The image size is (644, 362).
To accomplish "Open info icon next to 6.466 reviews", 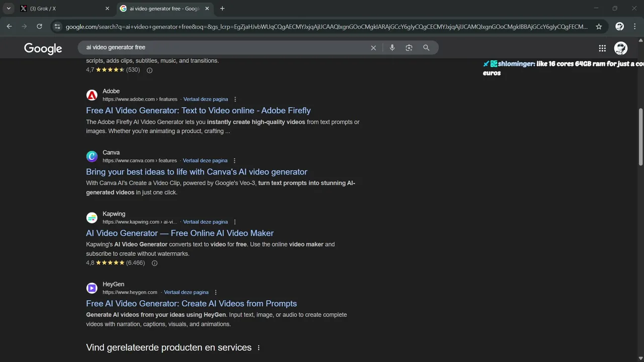I will pyautogui.click(x=154, y=263).
